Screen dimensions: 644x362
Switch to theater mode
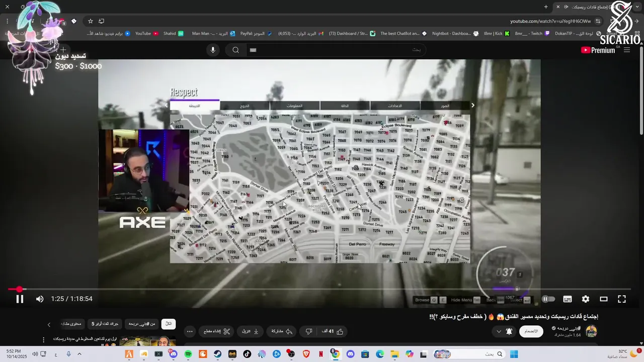coord(604,299)
